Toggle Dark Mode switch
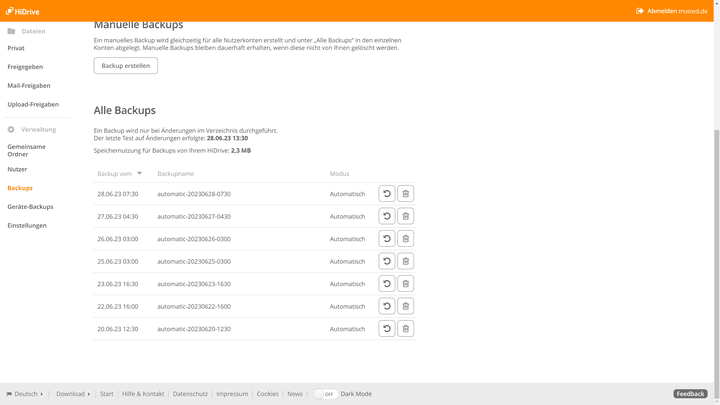Viewport: 720px width, 405px height. [x=325, y=394]
